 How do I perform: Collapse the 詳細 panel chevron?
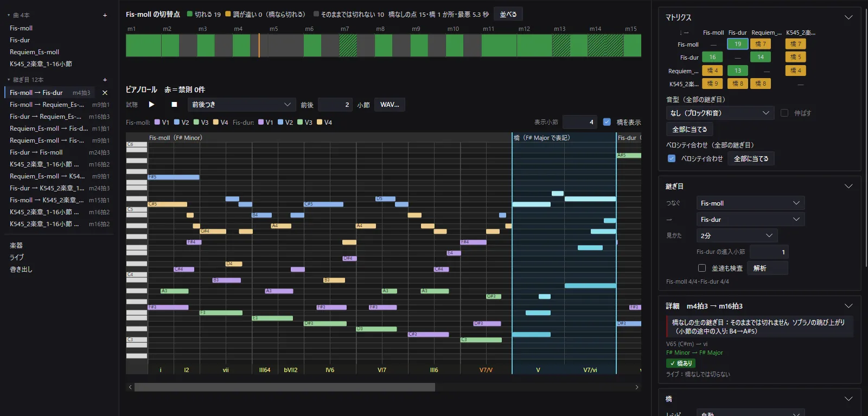point(848,306)
